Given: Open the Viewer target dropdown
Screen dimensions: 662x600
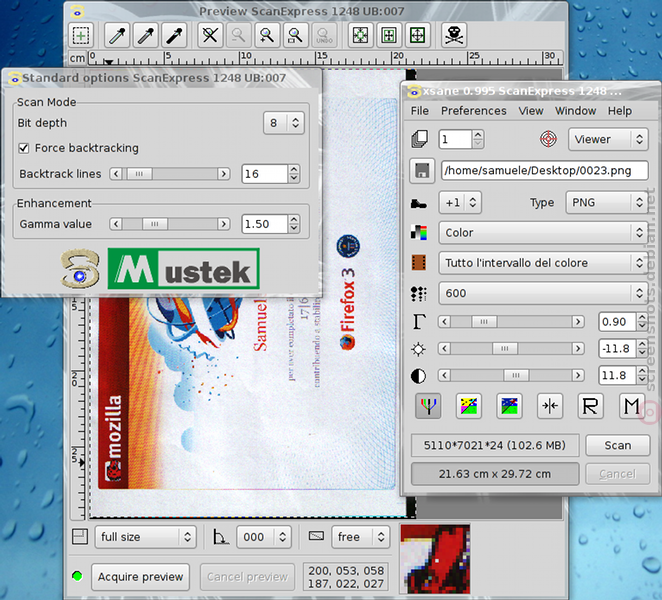Looking at the screenshot, I should point(608,139).
